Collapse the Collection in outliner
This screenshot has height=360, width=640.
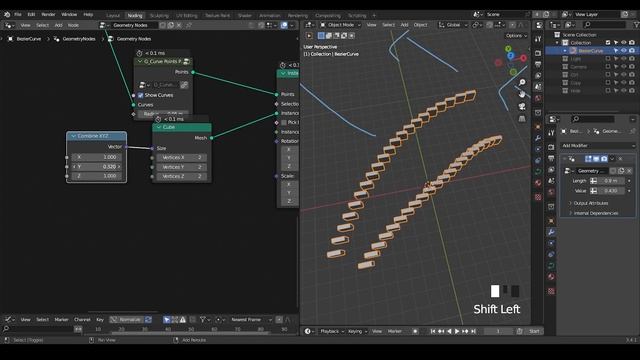(x=557, y=42)
